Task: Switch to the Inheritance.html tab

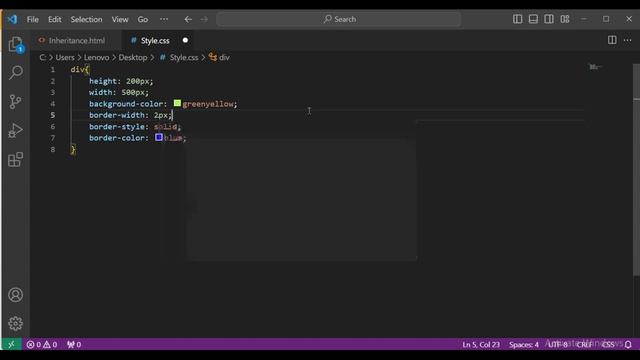Action: click(76, 40)
